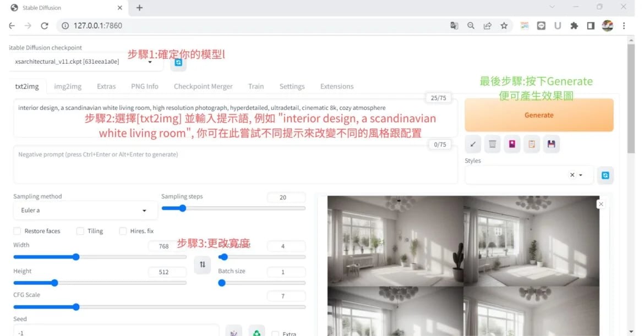Open Chrome three-dot menu
The height and width of the screenshot is (336, 644).
click(624, 25)
